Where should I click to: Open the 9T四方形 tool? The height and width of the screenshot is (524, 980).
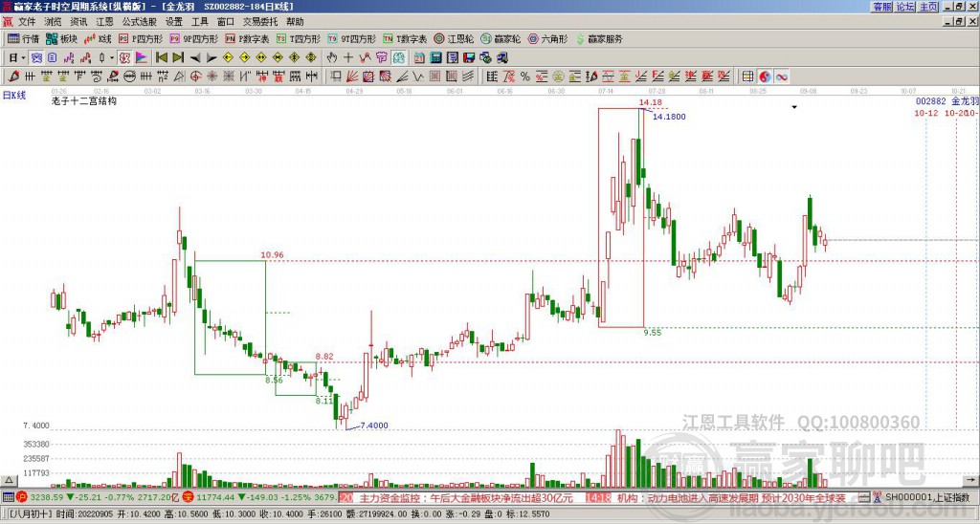pos(351,38)
